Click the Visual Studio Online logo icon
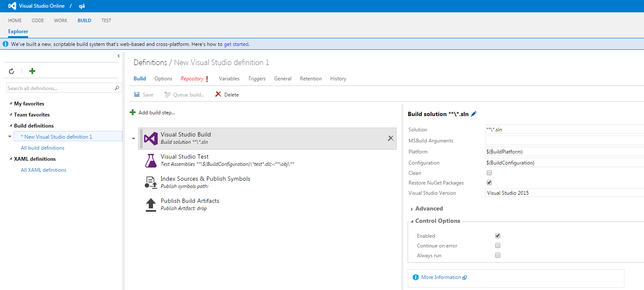644x290 pixels. point(12,6)
